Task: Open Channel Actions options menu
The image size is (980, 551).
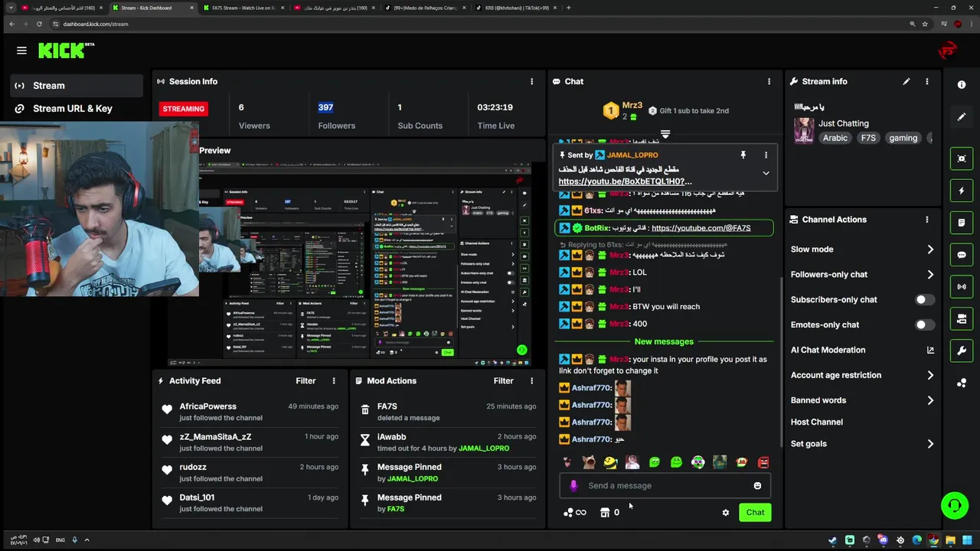Action: click(927, 220)
